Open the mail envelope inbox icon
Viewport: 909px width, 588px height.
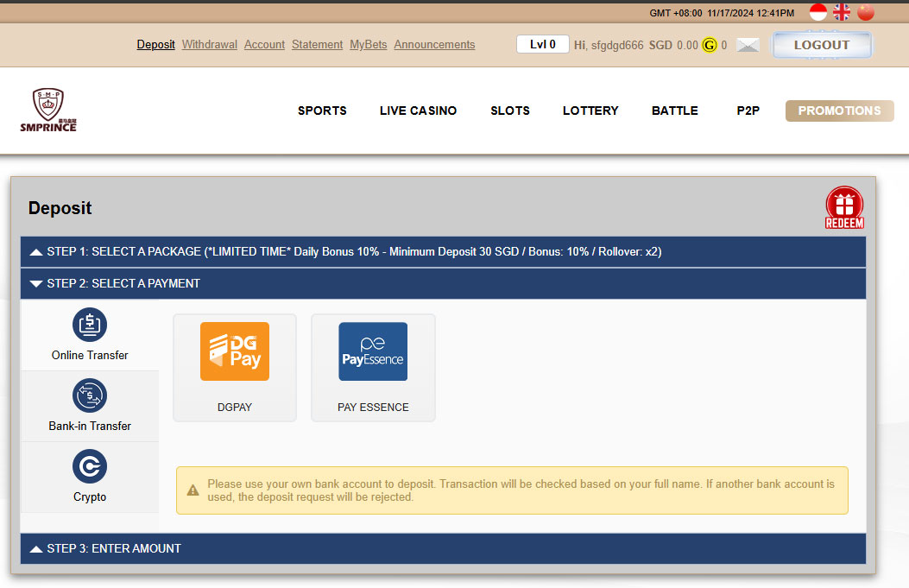click(748, 45)
